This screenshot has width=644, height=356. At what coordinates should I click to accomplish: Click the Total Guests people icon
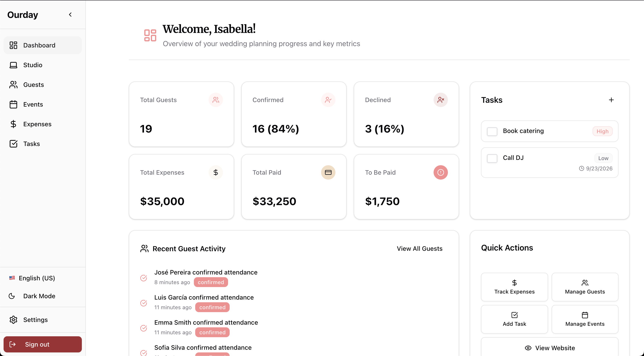(x=216, y=100)
